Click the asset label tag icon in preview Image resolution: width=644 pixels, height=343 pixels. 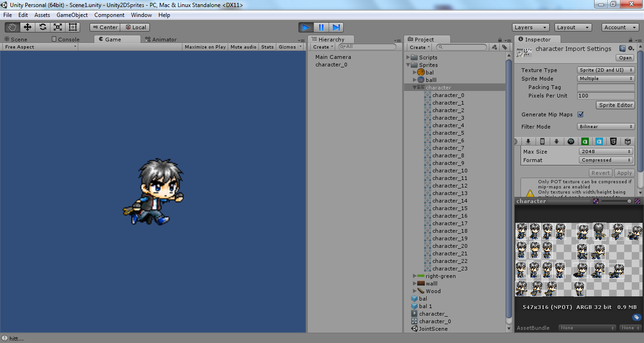click(636, 318)
